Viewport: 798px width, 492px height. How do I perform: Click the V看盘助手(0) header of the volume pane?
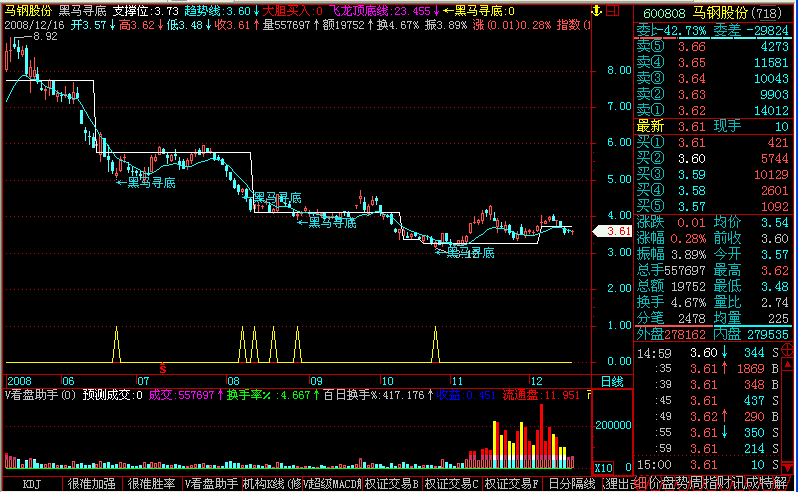click(x=40, y=395)
